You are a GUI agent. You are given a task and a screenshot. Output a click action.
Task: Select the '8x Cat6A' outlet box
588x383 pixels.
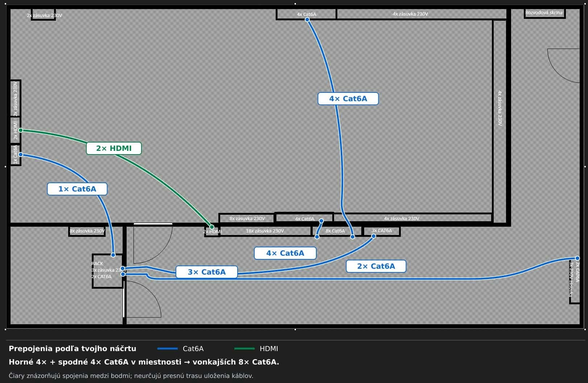pos(337,231)
